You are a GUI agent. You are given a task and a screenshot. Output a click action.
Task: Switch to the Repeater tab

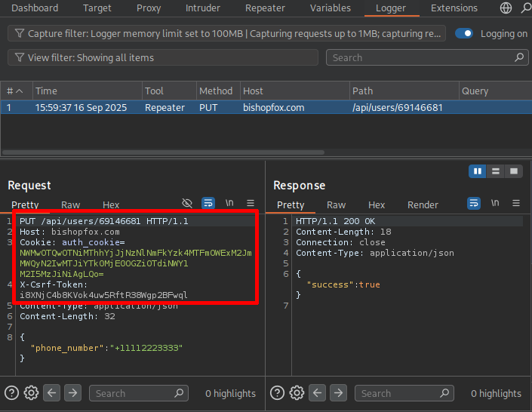[x=265, y=8]
